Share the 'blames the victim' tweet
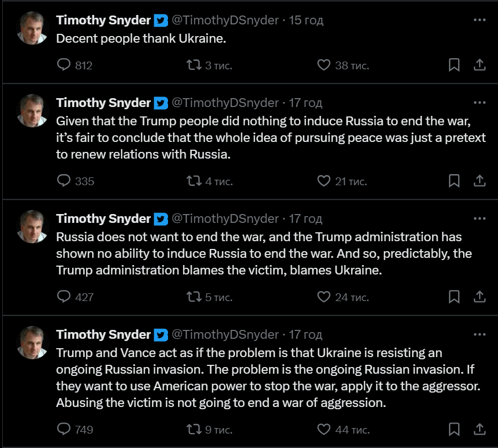The height and width of the screenshot is (448, 498). coord(480,297)
